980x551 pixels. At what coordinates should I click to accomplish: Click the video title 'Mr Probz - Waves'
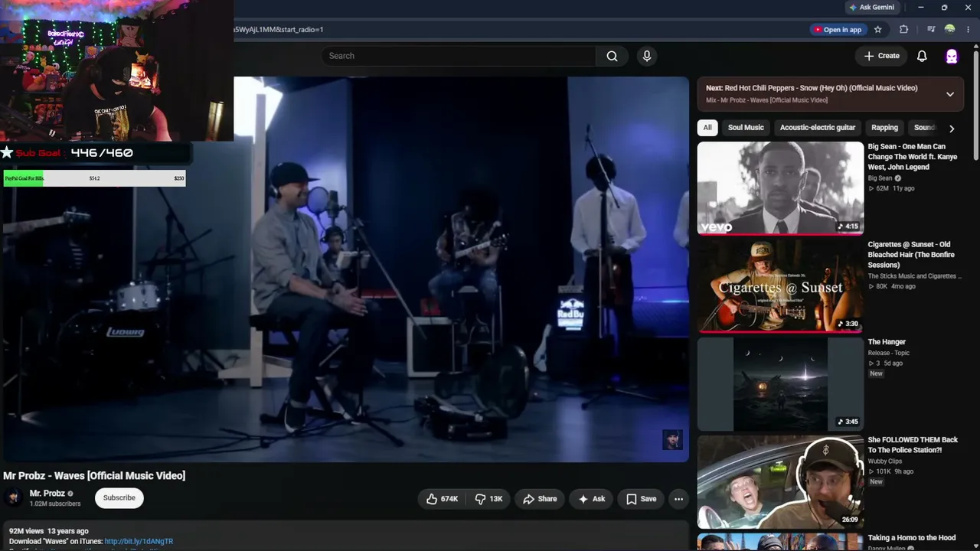tap(94, 476)
